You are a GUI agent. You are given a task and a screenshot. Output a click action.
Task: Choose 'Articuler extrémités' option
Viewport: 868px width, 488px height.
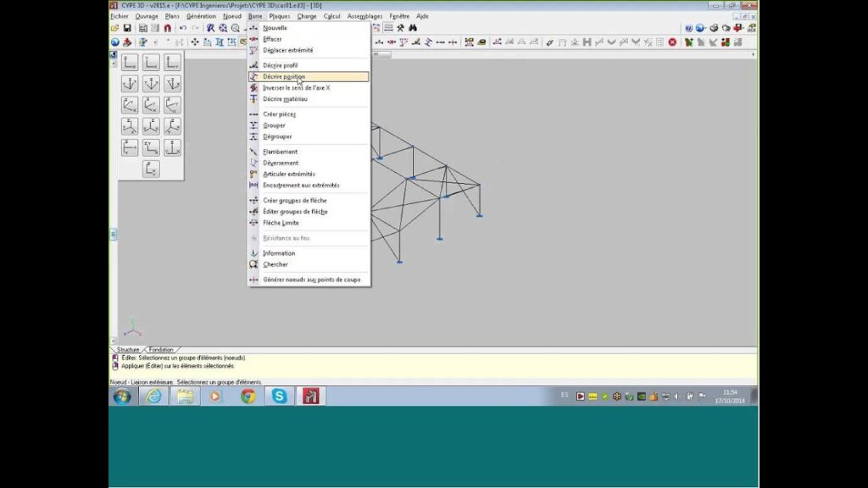tap(288, 174)
